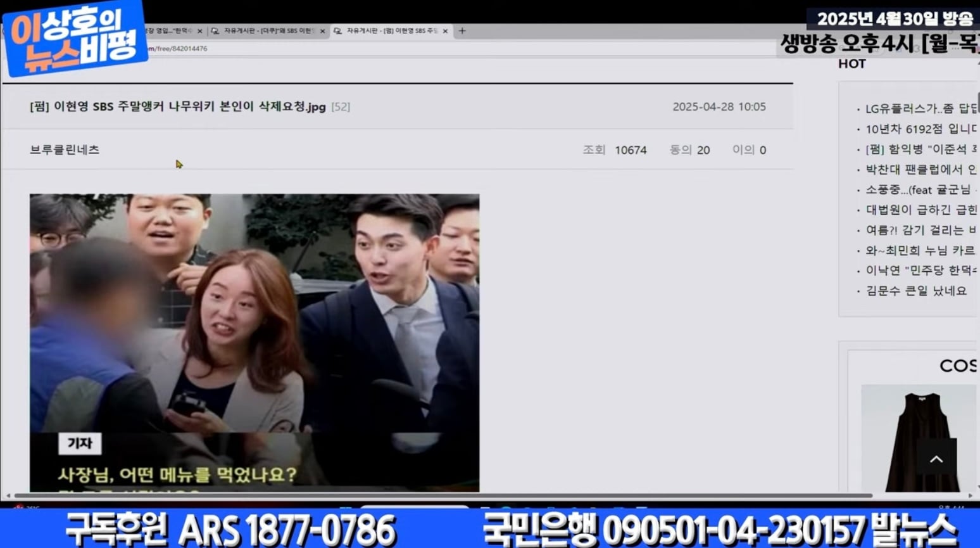The image size is (980, 548).
Task: Open HOT post '와~최민희 누님 카르'
Action: [921, 250]
